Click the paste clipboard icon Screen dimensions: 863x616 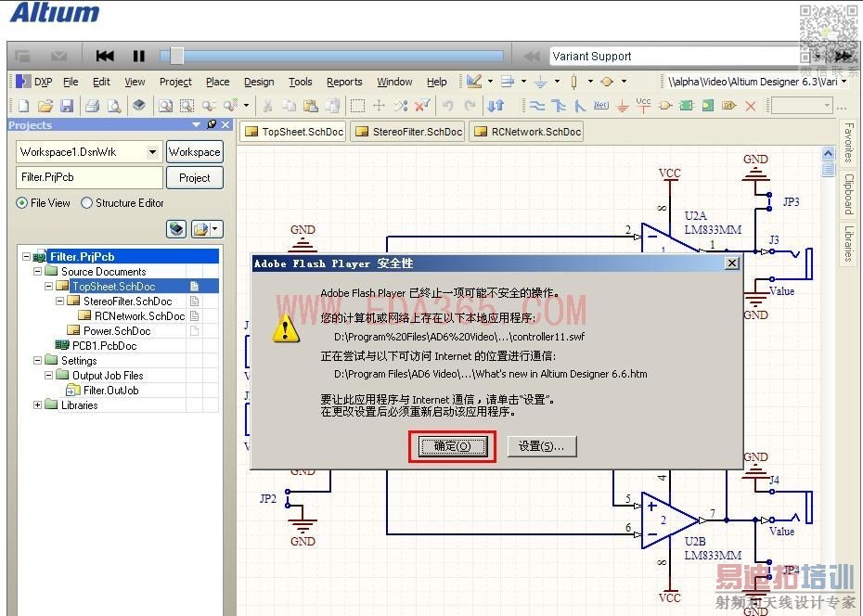point(311,106)
